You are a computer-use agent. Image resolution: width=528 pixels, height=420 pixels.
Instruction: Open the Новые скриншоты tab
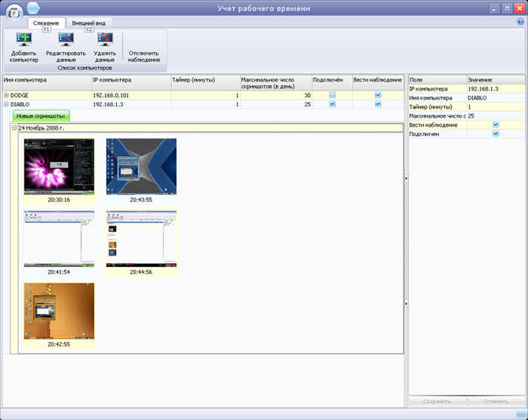[x=41, y=116]
